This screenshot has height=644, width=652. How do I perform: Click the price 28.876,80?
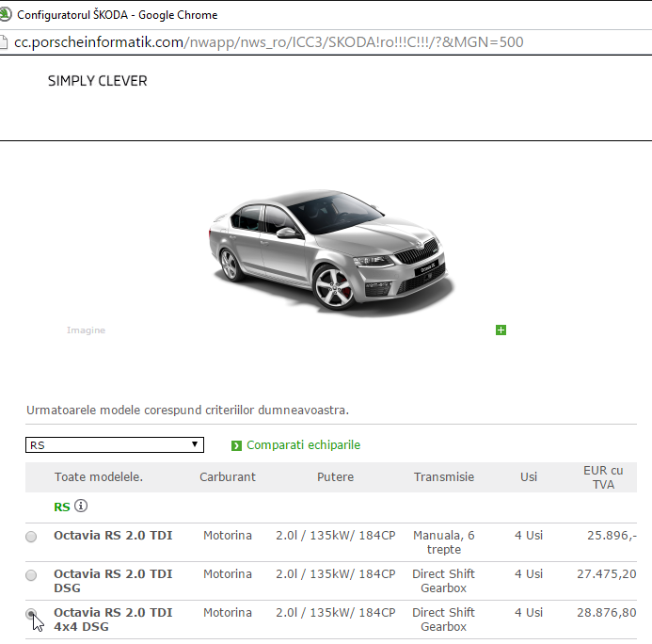pyautogui.click(x=607, y=612)
